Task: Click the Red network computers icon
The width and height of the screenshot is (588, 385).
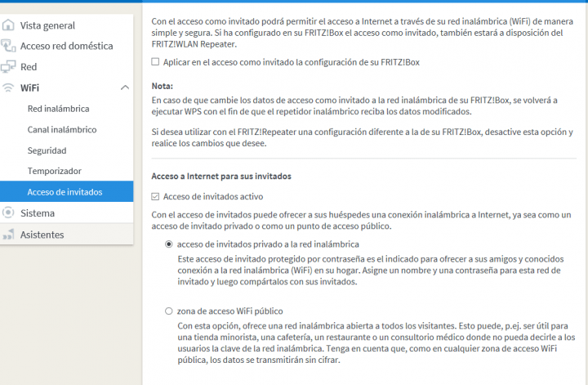Action: (x=8, y=67)
